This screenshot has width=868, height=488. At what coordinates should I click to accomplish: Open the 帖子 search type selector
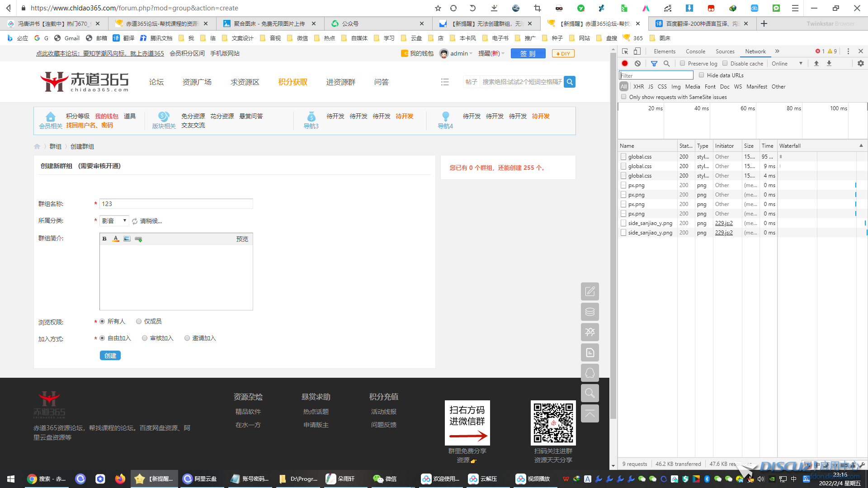point(471,82)
